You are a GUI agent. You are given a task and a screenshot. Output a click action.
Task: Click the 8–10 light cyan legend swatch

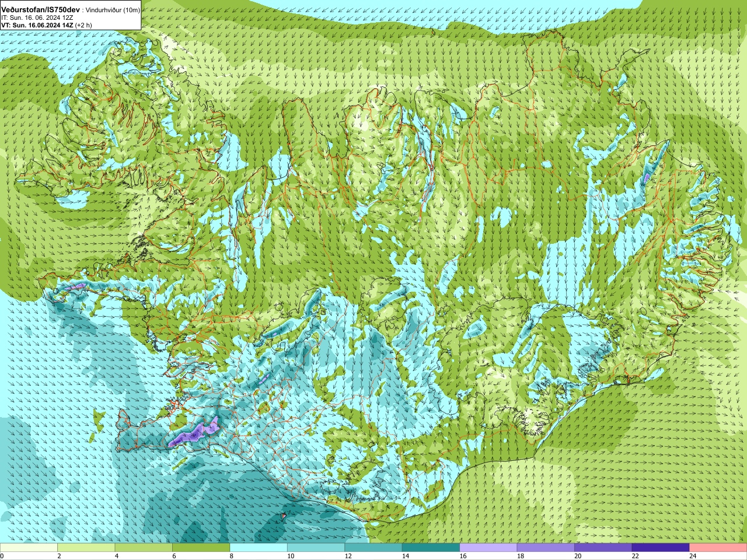[x=259, y=548]
